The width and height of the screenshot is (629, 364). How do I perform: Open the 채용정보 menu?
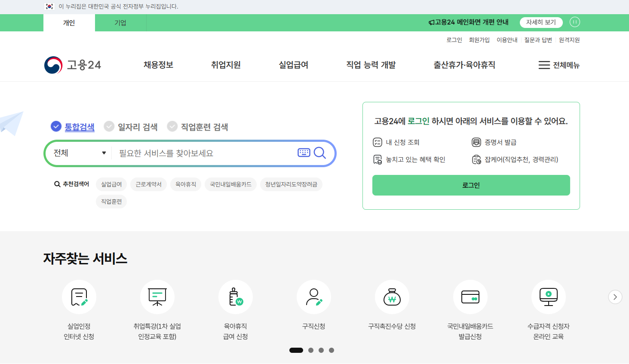[x=158, y=65]
